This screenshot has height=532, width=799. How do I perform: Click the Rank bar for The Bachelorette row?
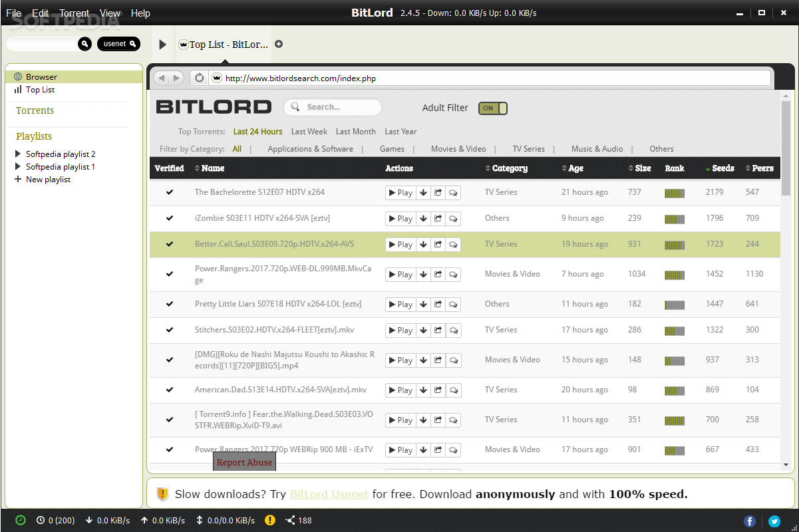(x=674, y=192)
